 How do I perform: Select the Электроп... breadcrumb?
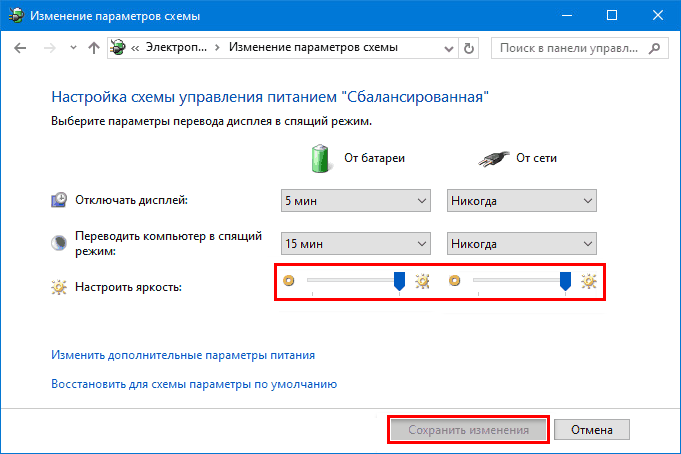pos(176,47)
